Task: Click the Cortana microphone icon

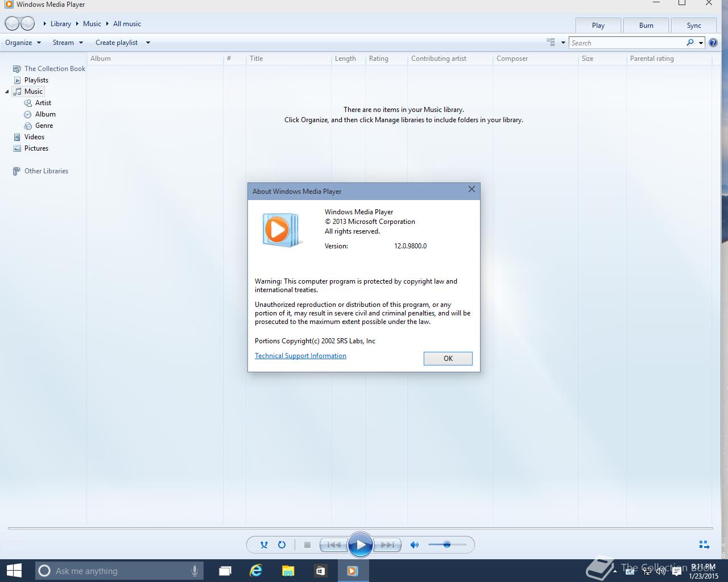Action: 195,571
